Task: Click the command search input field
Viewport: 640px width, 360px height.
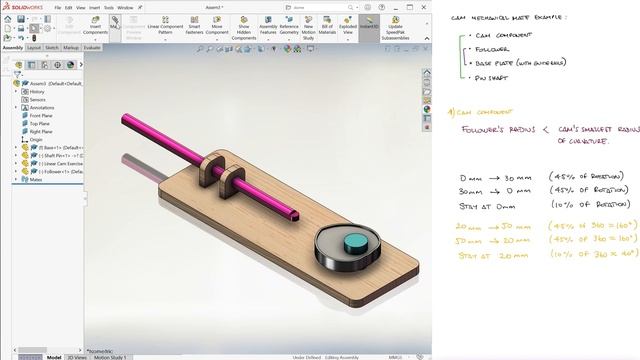Action: click(x=319, y=7)
